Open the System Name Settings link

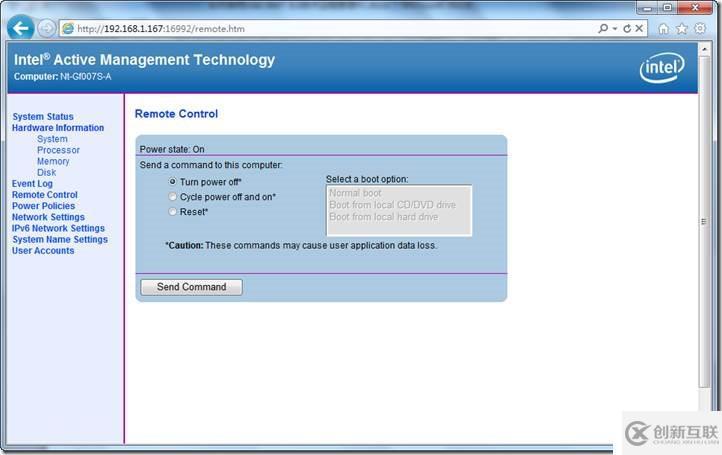click(60, 239)
